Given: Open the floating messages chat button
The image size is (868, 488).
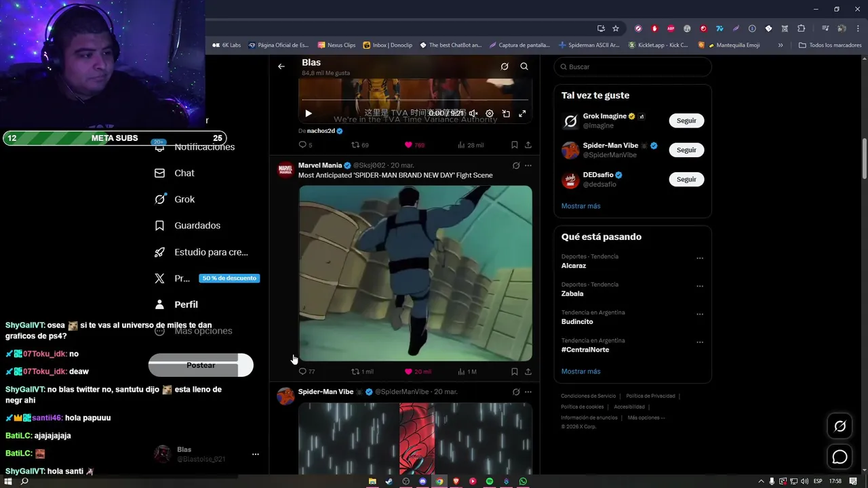Looking at the screenshot, I should point(840,457).
